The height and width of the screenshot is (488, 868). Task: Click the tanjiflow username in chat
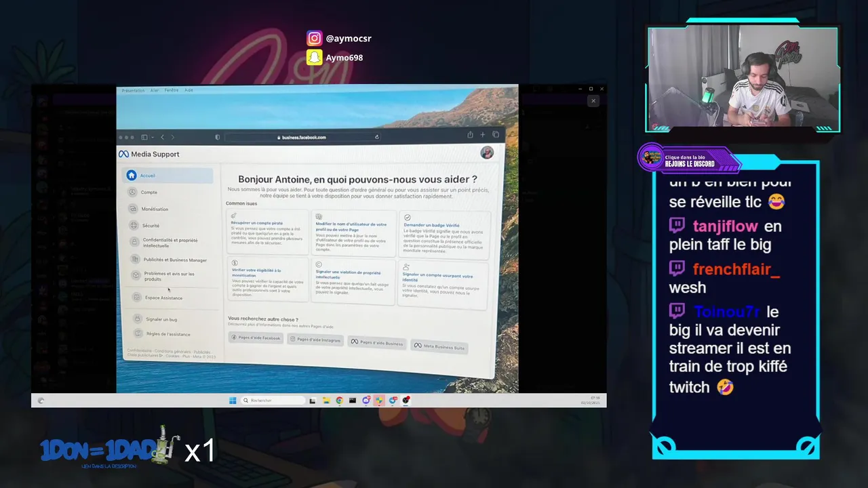point(726,226)
